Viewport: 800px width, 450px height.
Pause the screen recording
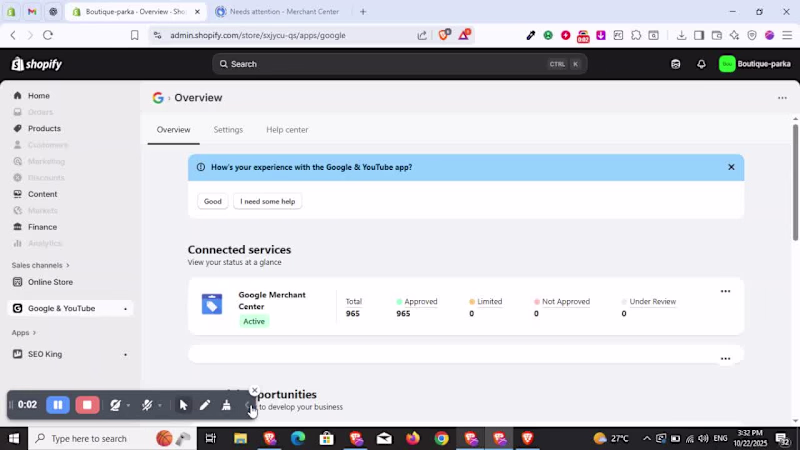point(58,405)
